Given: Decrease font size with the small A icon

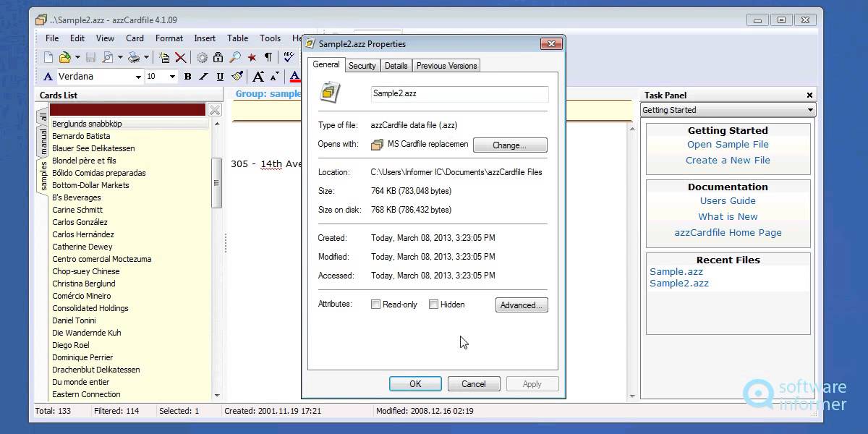Looking at the screenshot, I should (x=275, y=77).
